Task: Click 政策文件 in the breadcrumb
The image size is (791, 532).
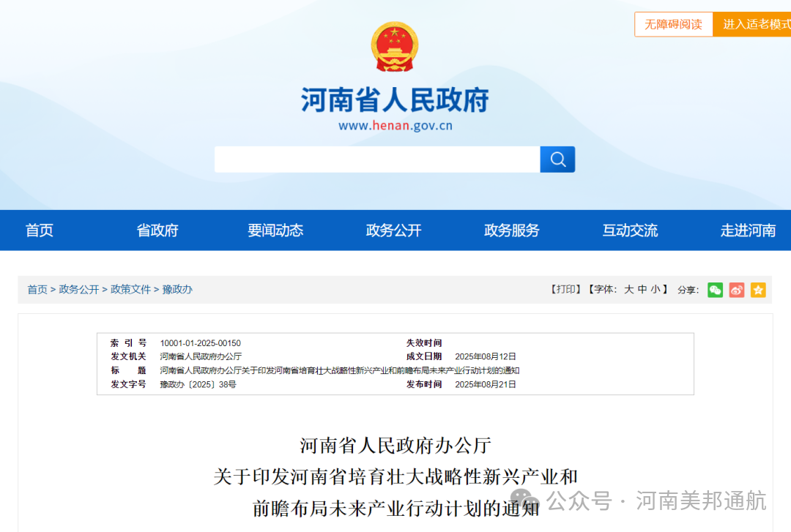Action: (x=130, y=290)
